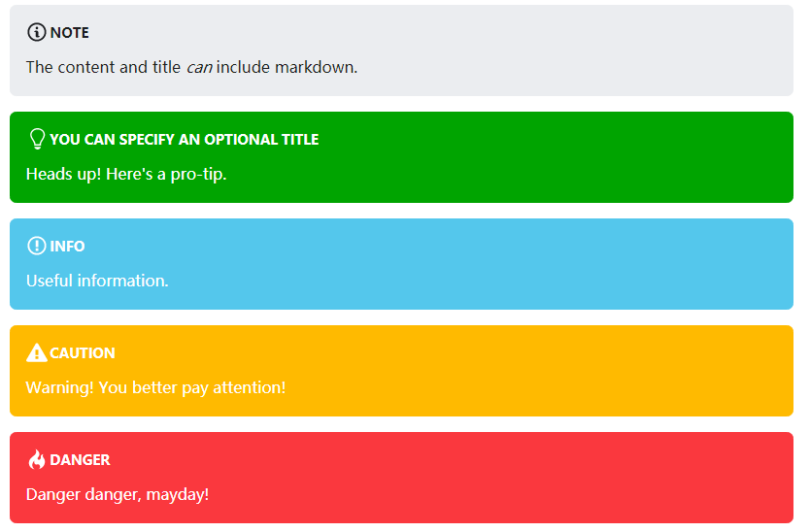Click the warning triangle icon beside CAUTION
This screenshot has width=810, height=532.
coord(36,352)
